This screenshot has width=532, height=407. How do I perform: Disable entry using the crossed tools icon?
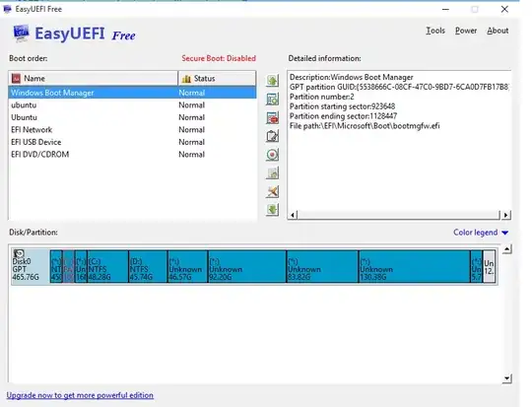(x=273, y=191)
